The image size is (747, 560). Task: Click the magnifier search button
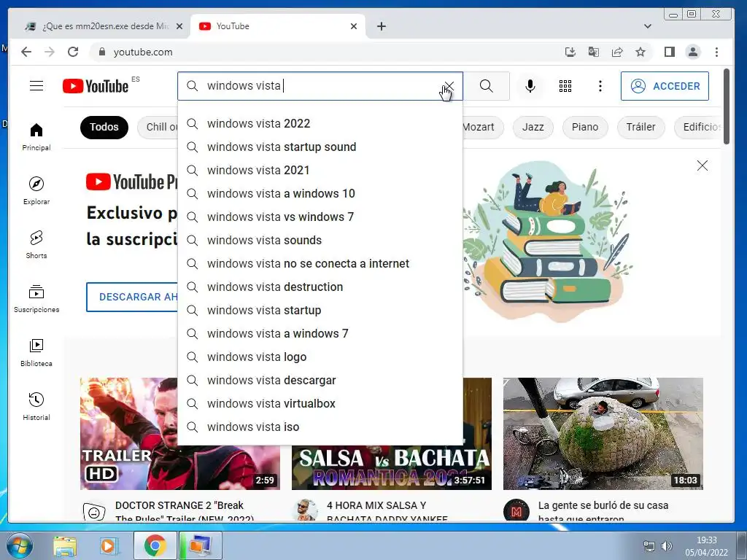486,86
